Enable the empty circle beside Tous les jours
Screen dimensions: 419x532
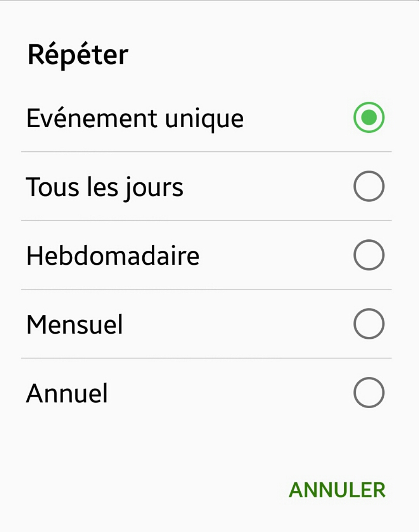click(x=369, y=186)
